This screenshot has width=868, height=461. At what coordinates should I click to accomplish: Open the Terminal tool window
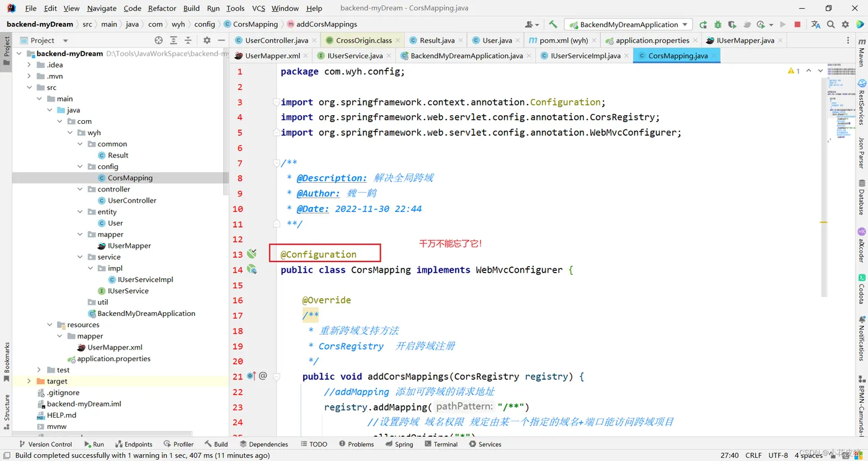(x=440, y=444)
